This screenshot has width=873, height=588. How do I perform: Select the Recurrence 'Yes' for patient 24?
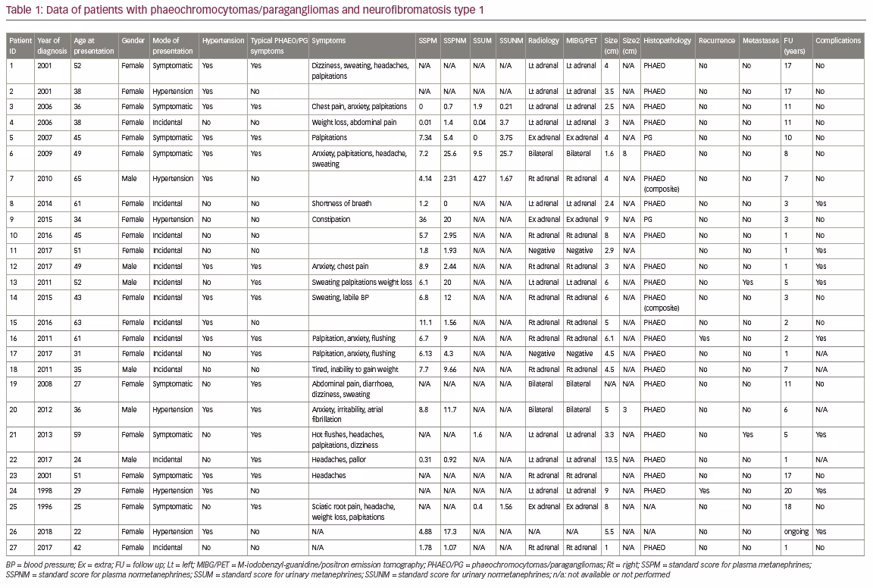click(704, 490)
